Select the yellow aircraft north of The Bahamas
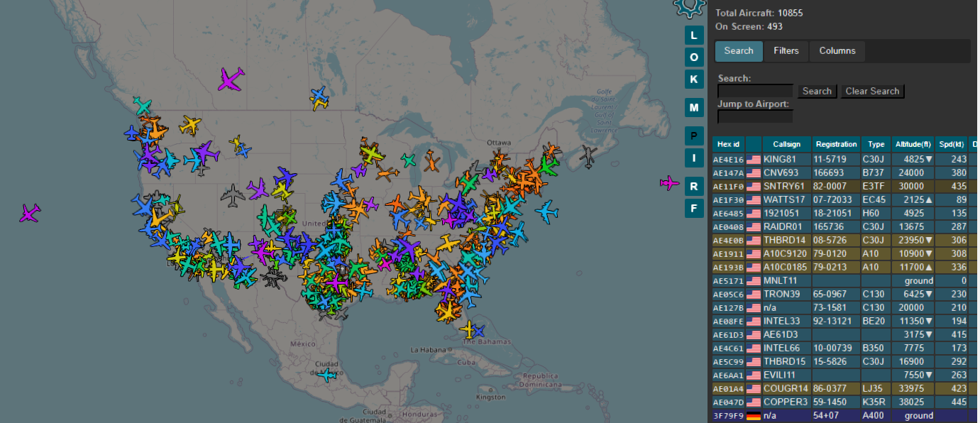980x423 pixels. tap(468, 329)
